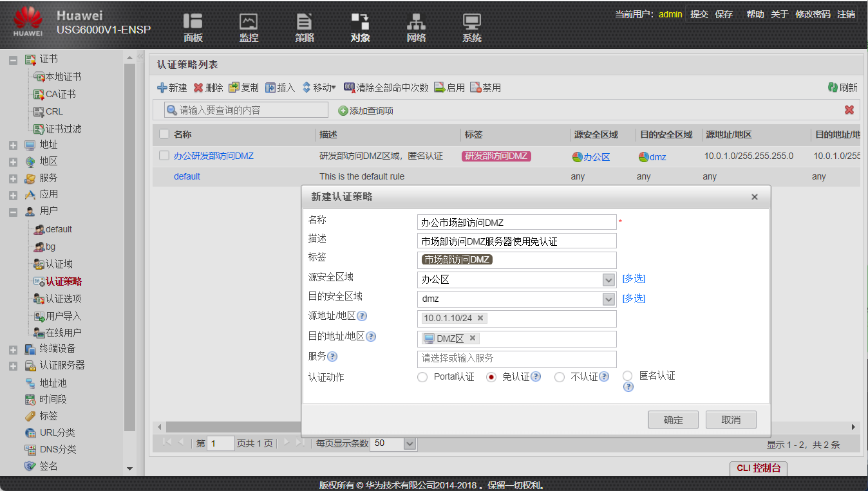
Task: Select the 匿名认证 radio button
Action: 628,376
